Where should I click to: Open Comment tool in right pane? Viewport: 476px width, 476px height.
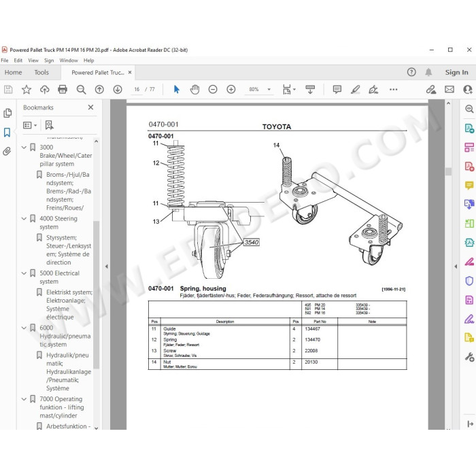pos(469,185)
